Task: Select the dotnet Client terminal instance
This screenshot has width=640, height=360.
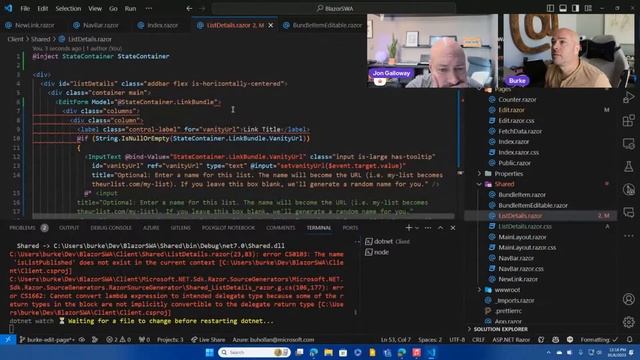Action: coord(387,242)
